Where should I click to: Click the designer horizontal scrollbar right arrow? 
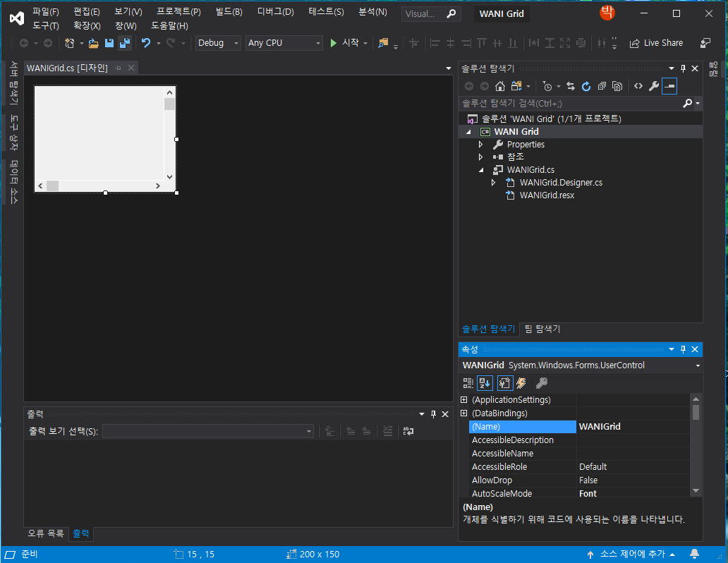click(158, 186)
